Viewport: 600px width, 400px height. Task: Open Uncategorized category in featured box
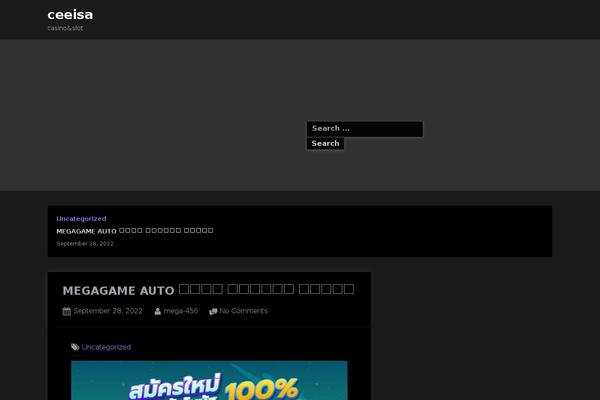[81, 219]
